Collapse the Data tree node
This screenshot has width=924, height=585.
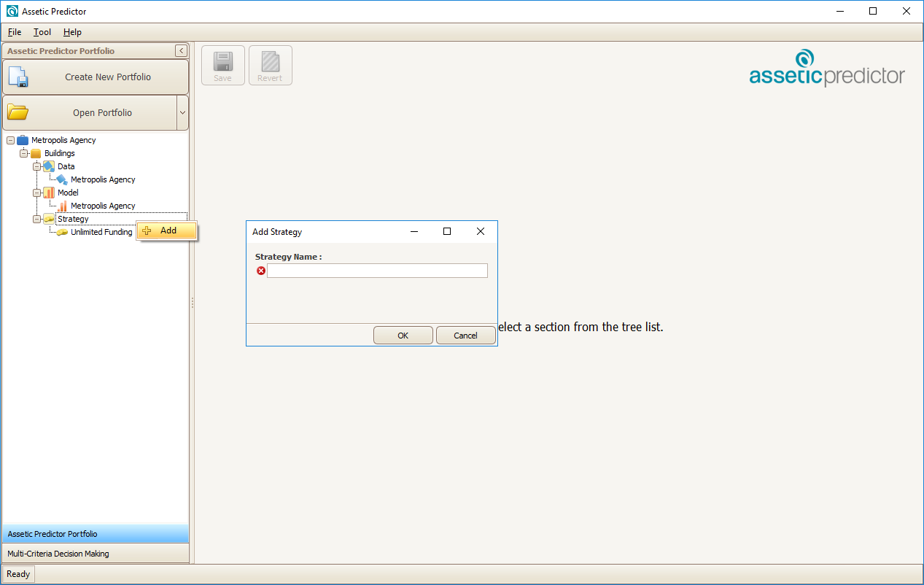click(36, 166)
